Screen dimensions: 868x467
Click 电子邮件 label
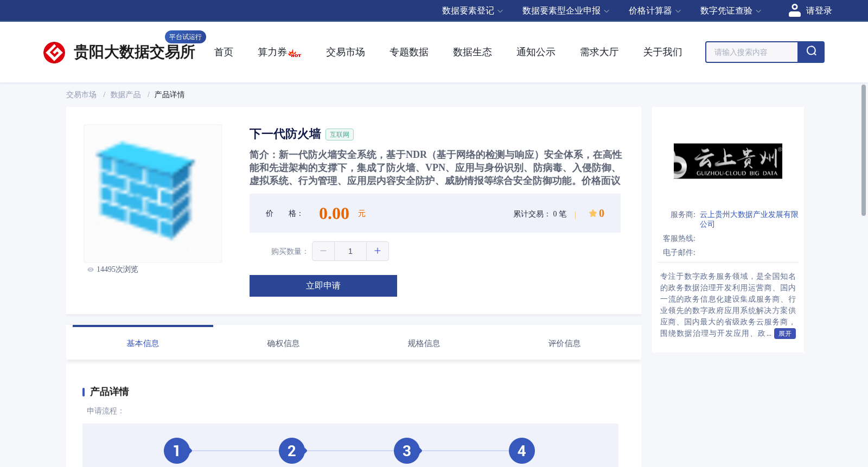click(x=679, y=253)
